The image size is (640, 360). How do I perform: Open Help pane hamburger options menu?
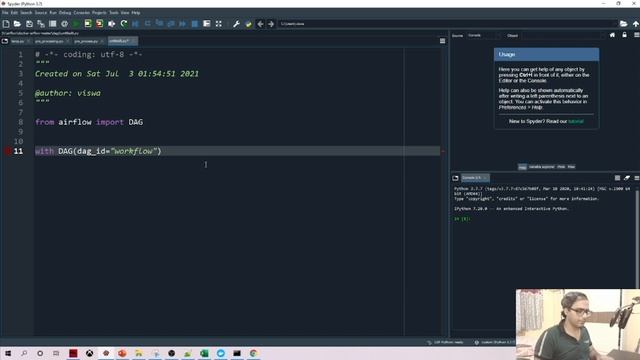[x=636, y=35]
